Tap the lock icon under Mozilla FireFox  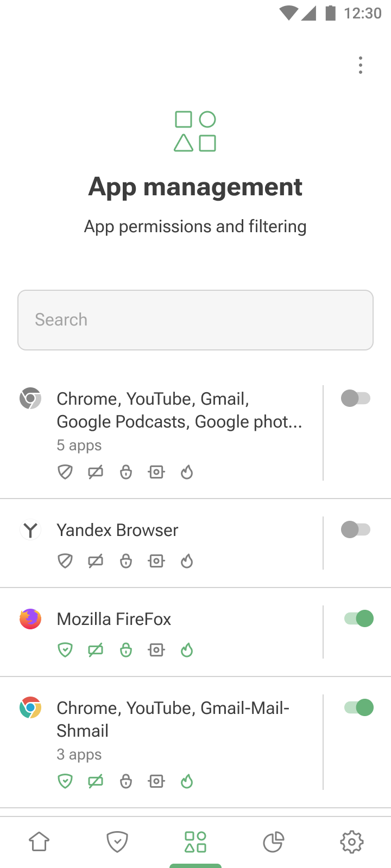(126, 650)
